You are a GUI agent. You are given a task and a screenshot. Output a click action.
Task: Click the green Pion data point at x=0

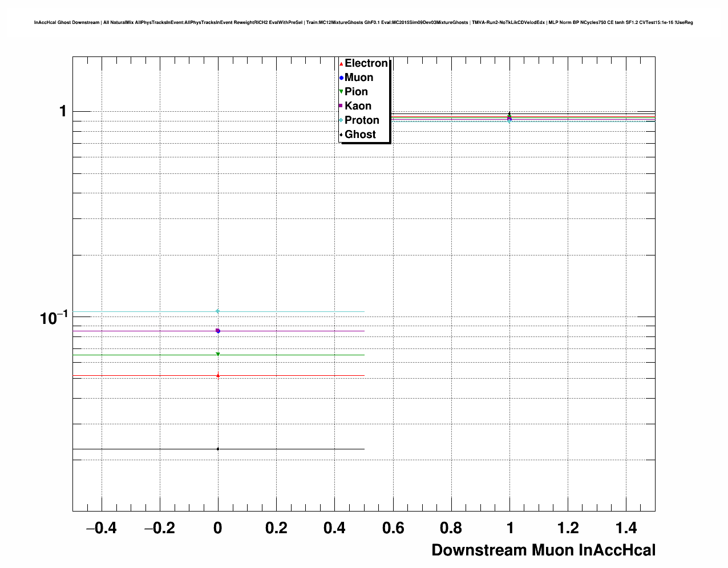[x=218, y=355]
